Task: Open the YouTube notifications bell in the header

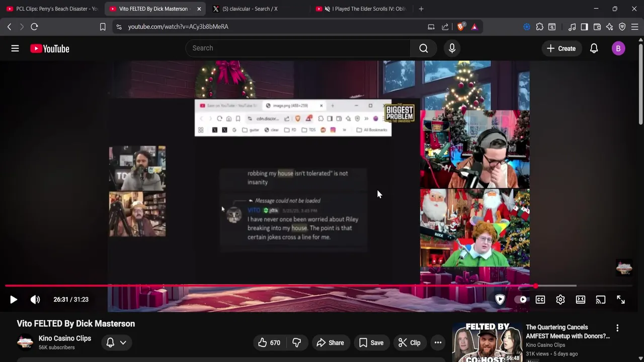Action: click(594, 48)
